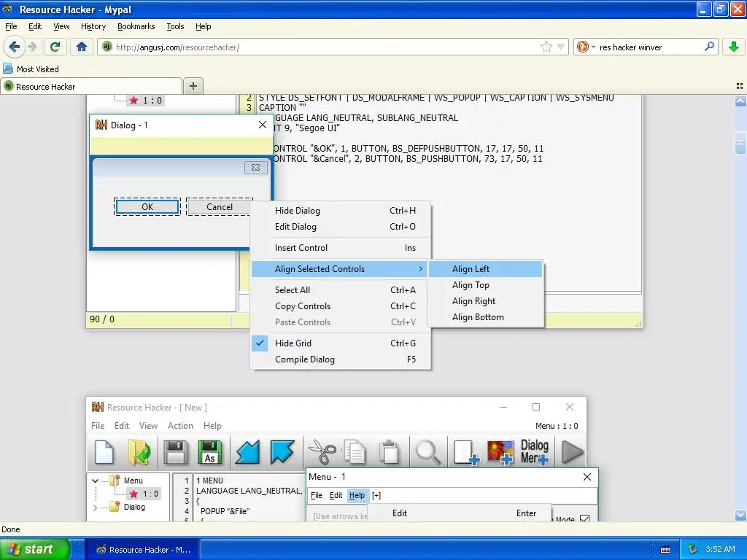Screen dimensions: 747x560
Task: Select Align Right in the submenu
Action: point(485,301)
